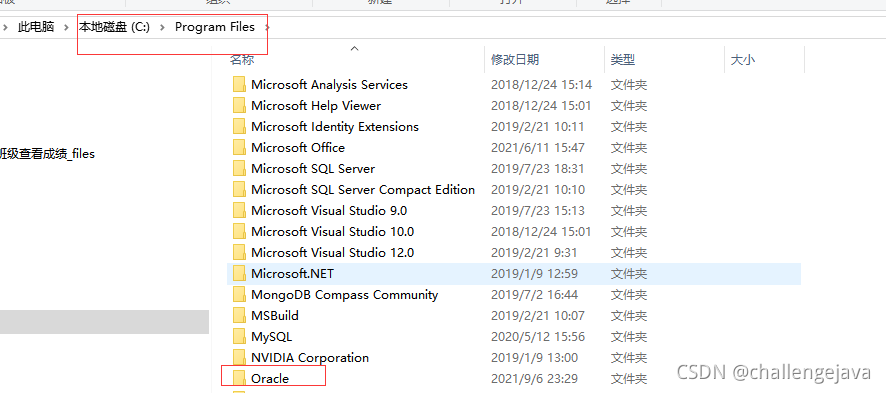Go to 本地磁盘 (C:) in the address bar
Viewport: 886px width, 393px height.
[115, 27]
